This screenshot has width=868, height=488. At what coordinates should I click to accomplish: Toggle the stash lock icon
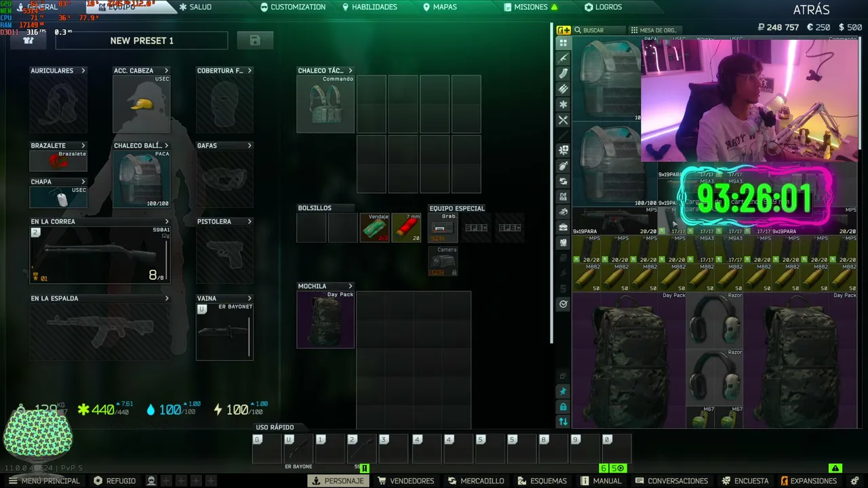tap(563, 407)
